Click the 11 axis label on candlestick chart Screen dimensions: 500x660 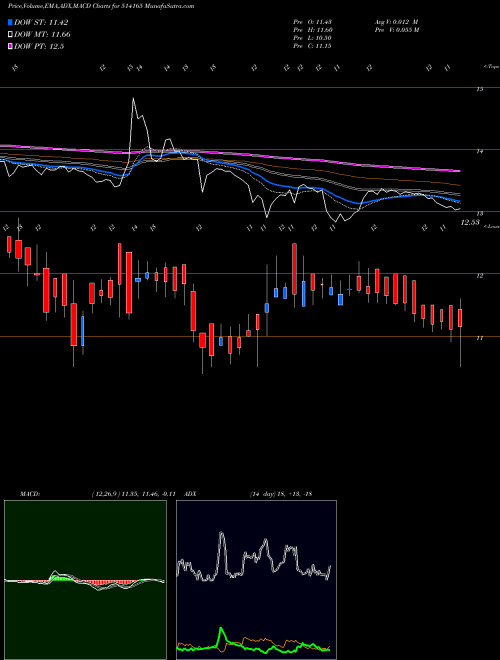point(479,338)
